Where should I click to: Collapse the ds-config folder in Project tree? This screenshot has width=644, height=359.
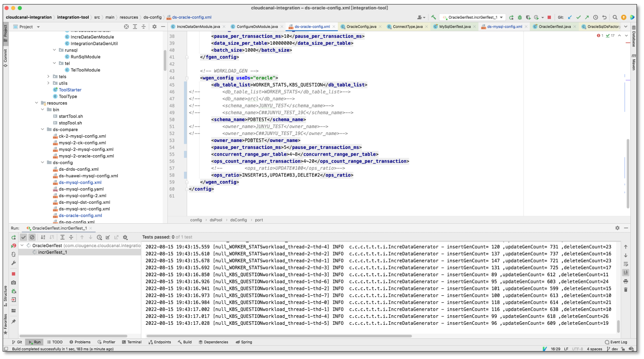tap(42, 163)
